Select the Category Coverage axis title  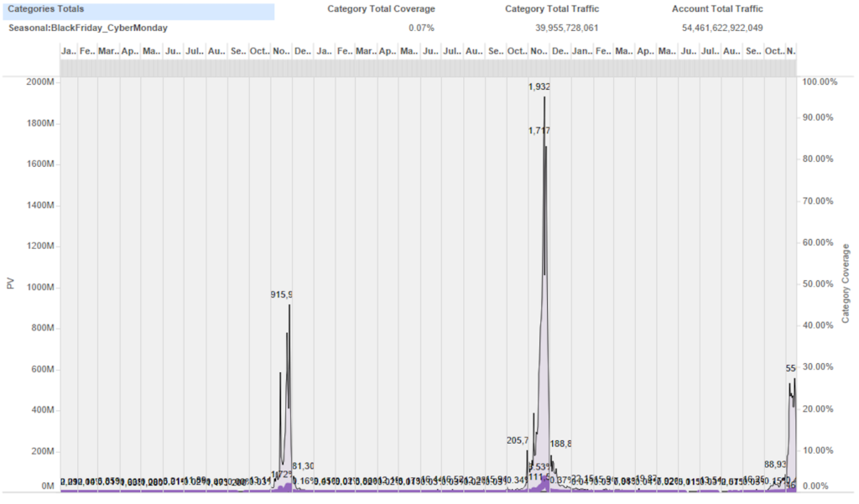click(846, 283)
